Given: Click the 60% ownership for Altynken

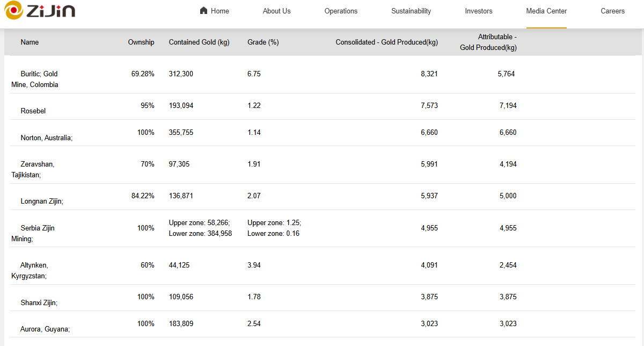Looking at the screenshot, I should [148, 265].
